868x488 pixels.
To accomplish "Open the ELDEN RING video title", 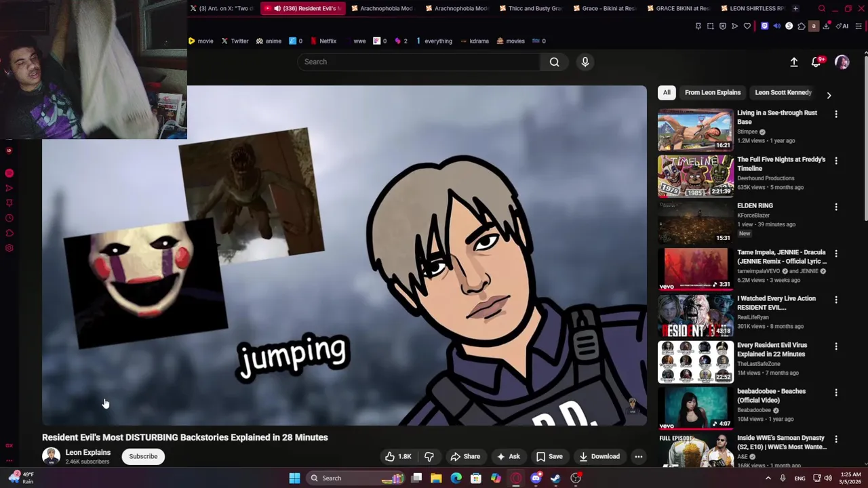I will (755, 206).
